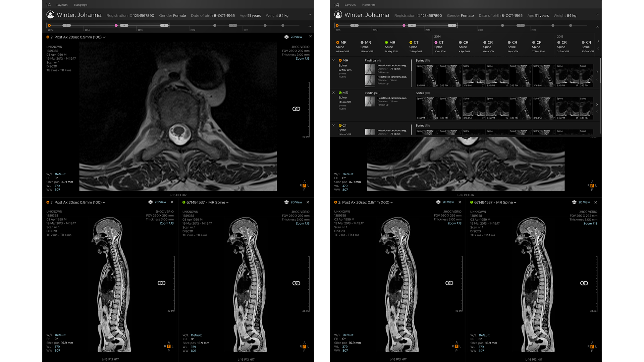This screenshot has height=362, width=644.
Task: Select timeline cluster labeled 4 in right viewer
Action: pos(412,25)
